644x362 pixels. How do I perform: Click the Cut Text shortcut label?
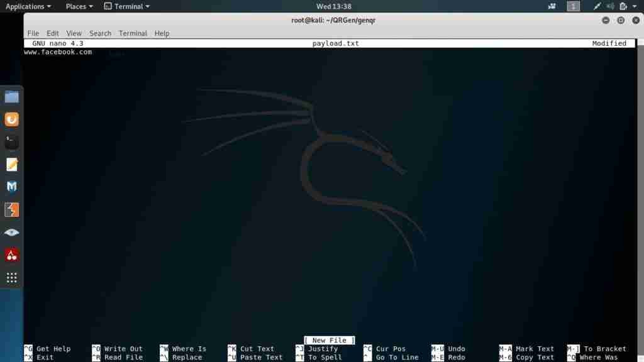pyautogui.click(x=257, y=348)
